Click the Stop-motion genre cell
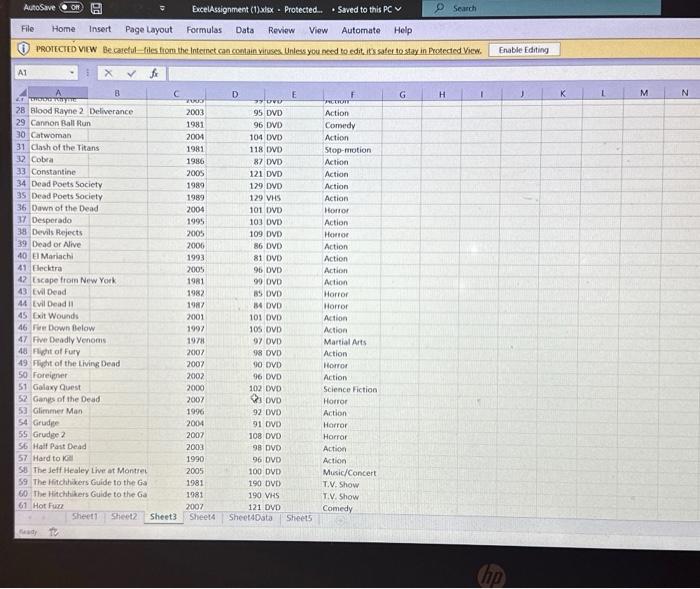Image resolution: width=700 pixels, height=589 pixels. 353,150
